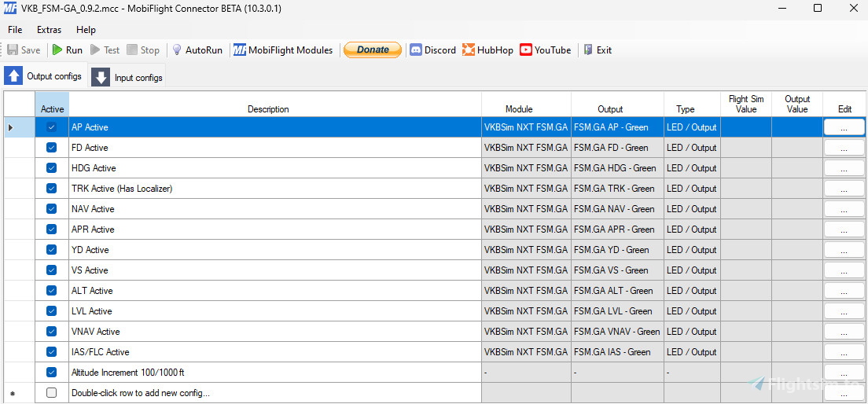The width and height of the screenshot is (868, 404).
Task: Open the File menu
Action: pyautogui.click(x=15, y=30)
